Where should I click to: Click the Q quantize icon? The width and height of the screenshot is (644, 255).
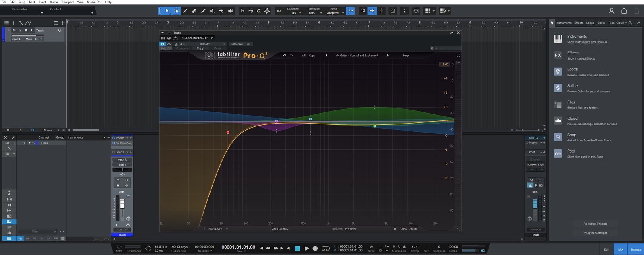tap(259, 11)
